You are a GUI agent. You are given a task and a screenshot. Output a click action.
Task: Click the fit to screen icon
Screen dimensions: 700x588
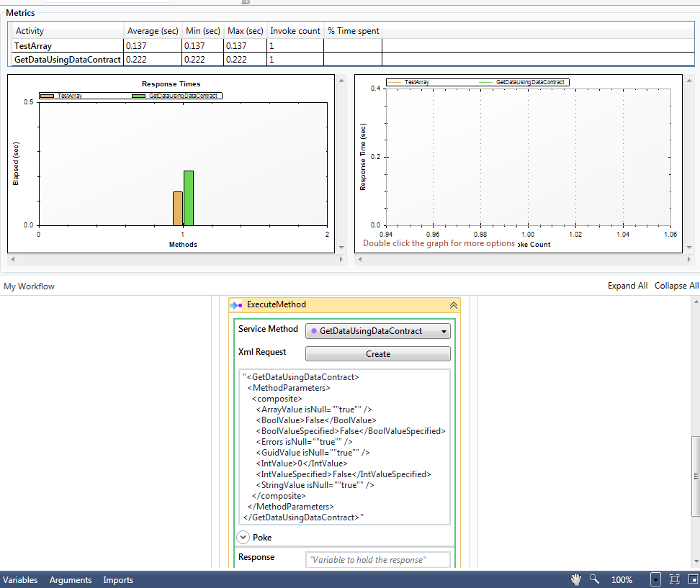pyautogui.click(x=674, y=579)
